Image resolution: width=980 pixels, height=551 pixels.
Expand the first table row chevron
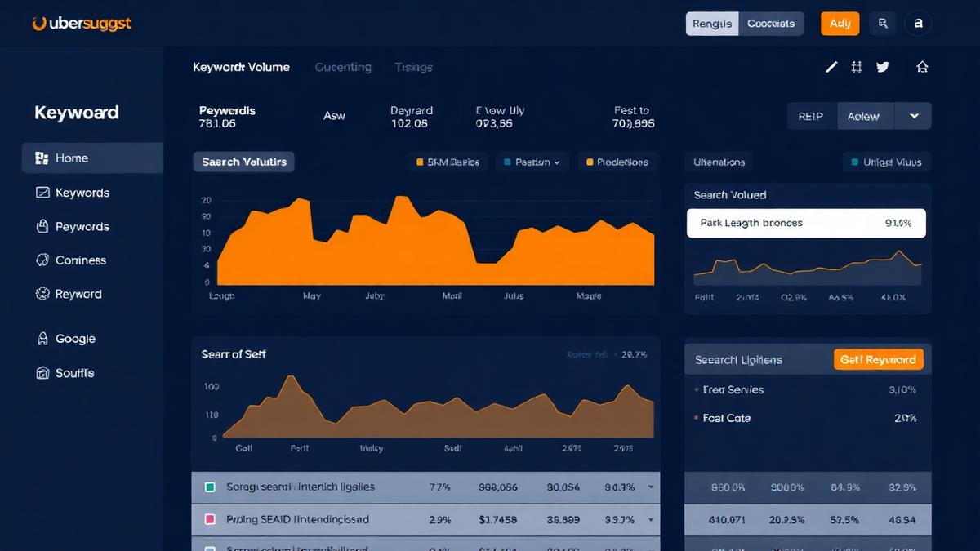(x=651, y=487)
